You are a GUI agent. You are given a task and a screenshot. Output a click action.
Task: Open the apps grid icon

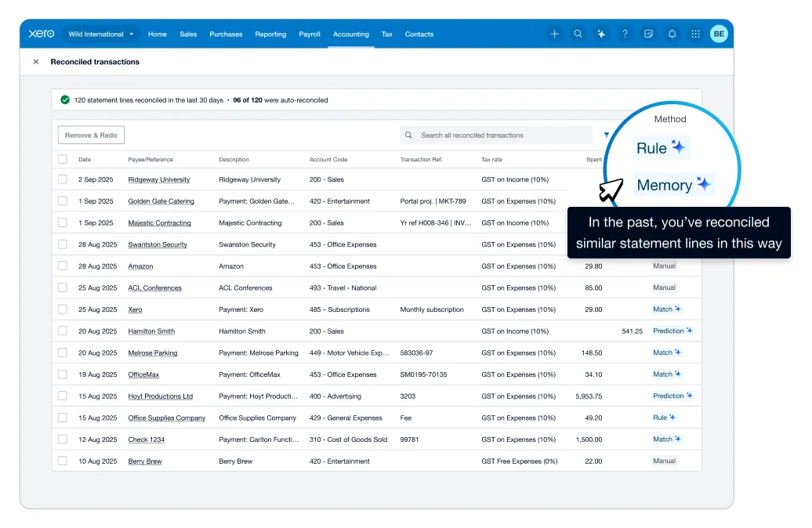tap(695, 34)
